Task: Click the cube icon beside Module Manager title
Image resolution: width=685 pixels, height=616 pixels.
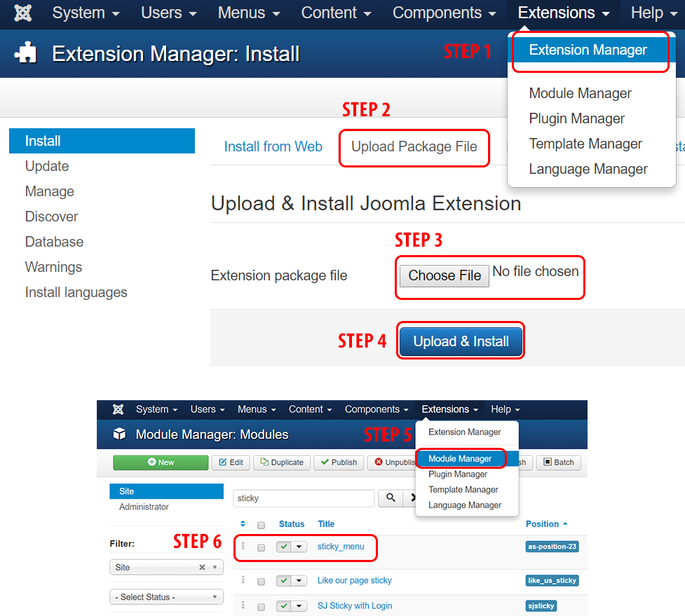Action: point(120,434)
